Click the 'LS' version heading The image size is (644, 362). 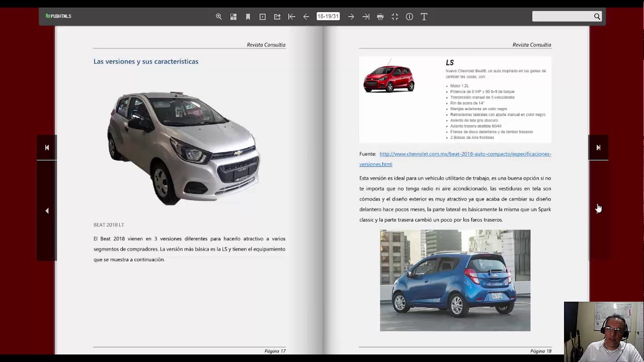coord(450,63)
